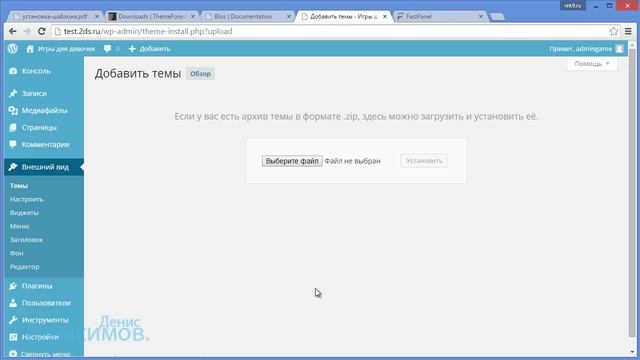640x360 pixels.
Task: Click the Установить button
Action: [x=424, y=161]
